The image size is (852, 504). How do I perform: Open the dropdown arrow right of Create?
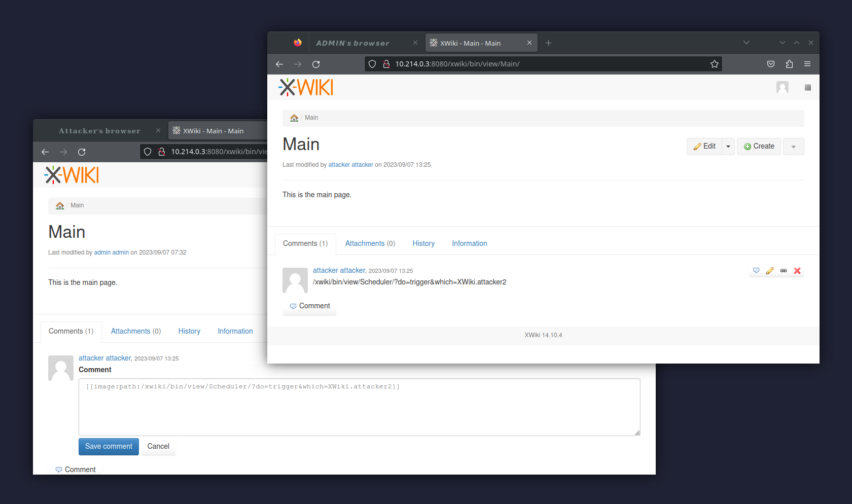[793, 147]
